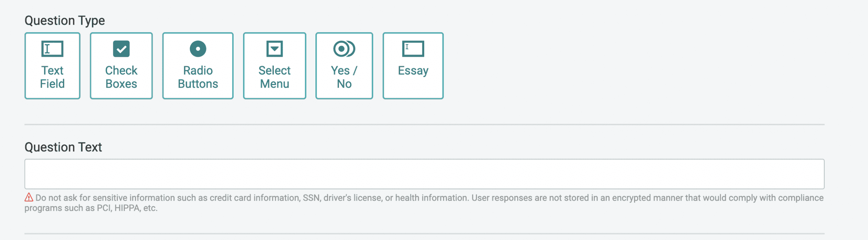
Task: Click the "Radio Buttons" label text
Action: (198, 77)
